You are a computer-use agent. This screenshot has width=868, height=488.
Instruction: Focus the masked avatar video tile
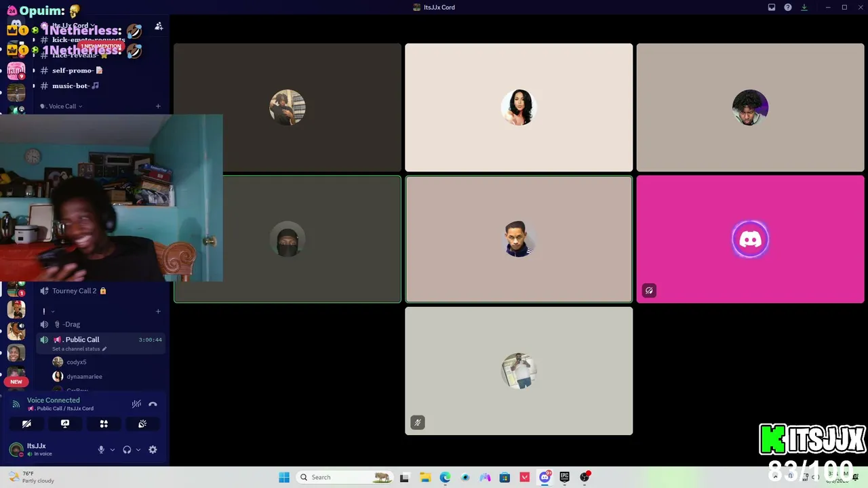tap(288, 239)
